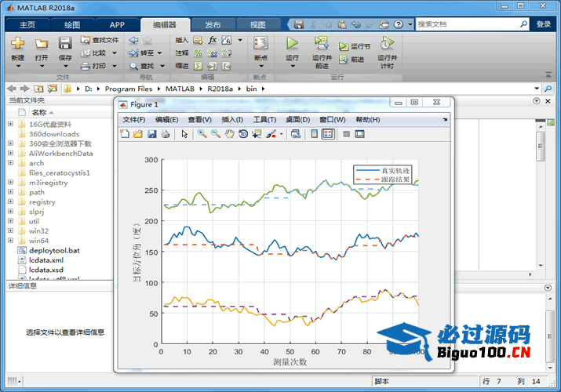Open the 文件(F) menu in Figure 1
The height and width of the screenshot is (392, 561).
tap(134, 120)
